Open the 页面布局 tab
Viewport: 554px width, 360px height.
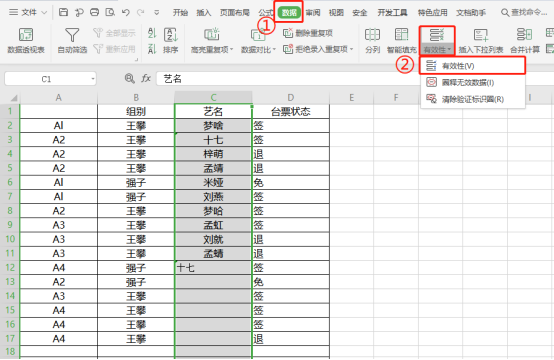tap(235, 13)
